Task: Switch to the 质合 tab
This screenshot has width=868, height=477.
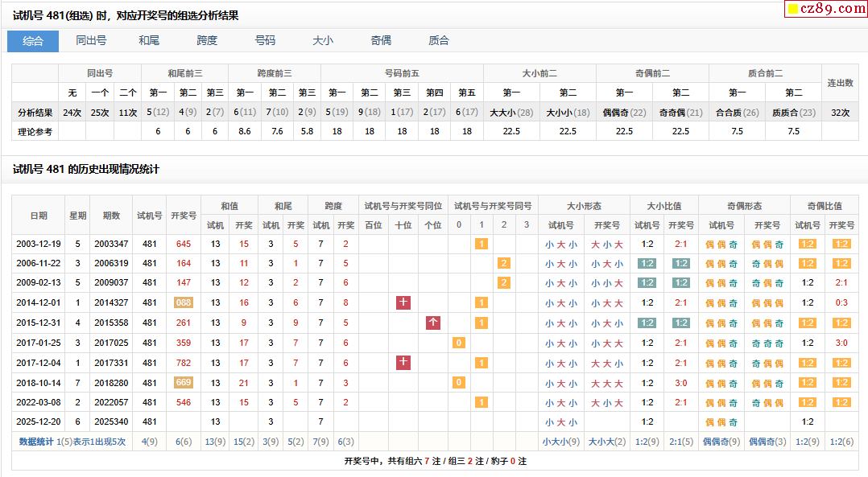Action: [x=439, y=40]
